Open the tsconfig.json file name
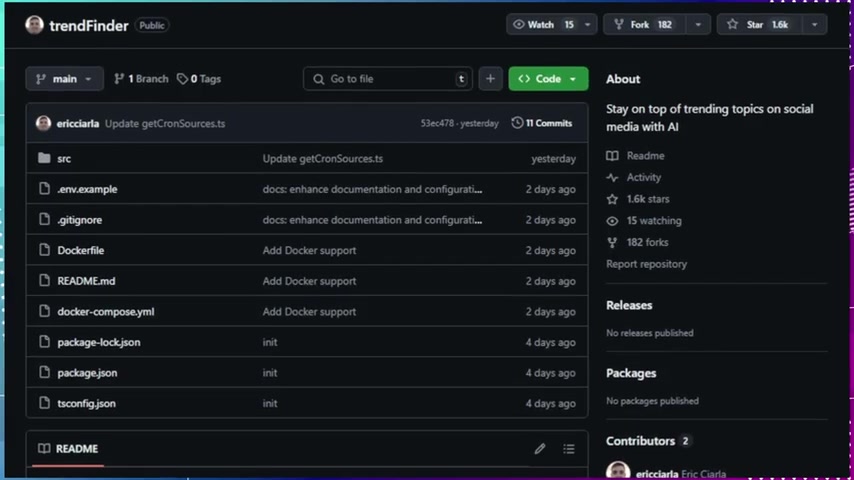The width and height of the screenshot is (854, 480). coord(86,404)
